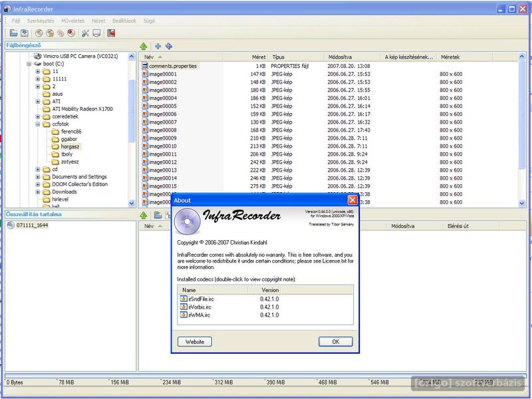Select the ggabor folder
Screen dimensions: 532x399
[69, 139]
